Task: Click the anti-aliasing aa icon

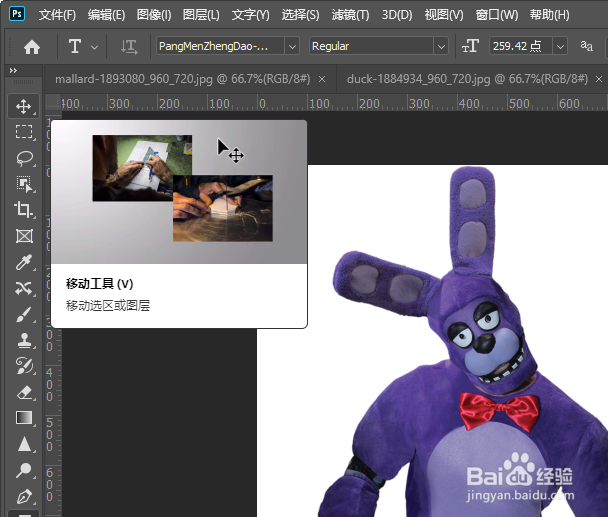Action: 586,46
